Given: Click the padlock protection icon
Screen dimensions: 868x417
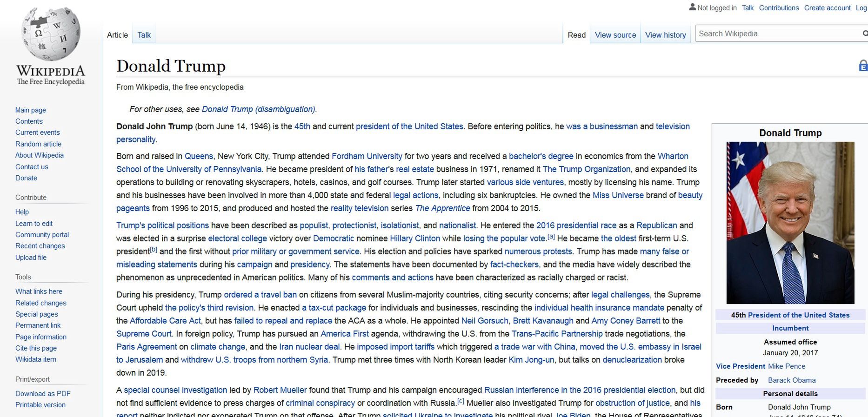Looking at the screenshot, I should [863, 66].
